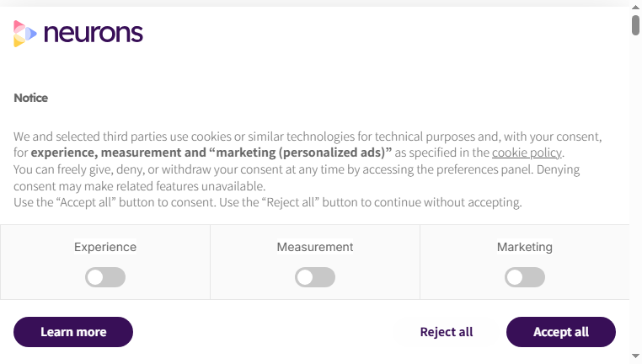Click the colorful Neurons logo icon
Viewport: 642px width, 364px height.
(x=25, y=34)
